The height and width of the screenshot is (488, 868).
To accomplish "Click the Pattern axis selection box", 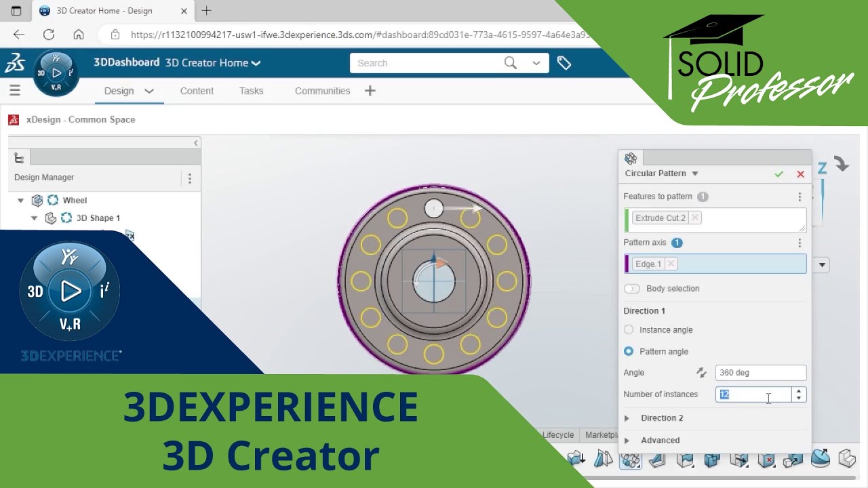I will [x=715, y=264].
